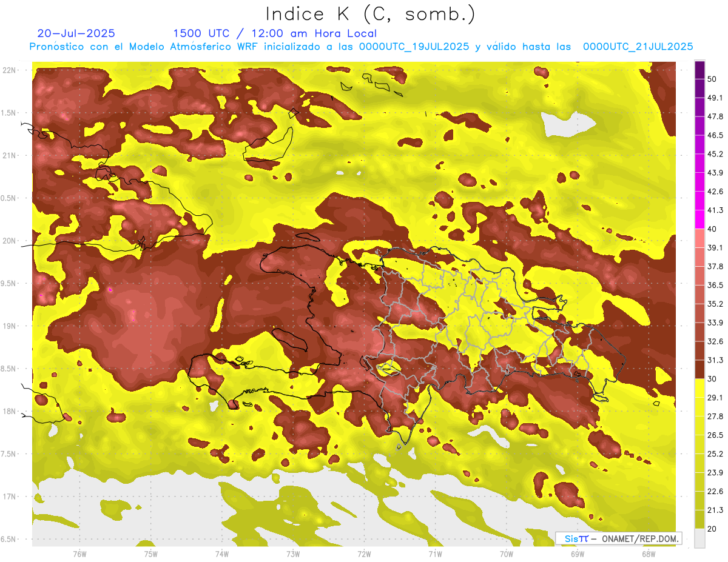Click the 'SisTT - ONAMET/REP.DOM.' credit box
The width and height of the screenshot is (728, 562).
coord(618,538)
